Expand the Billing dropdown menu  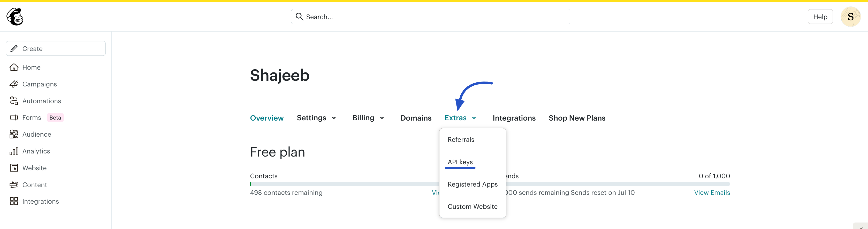coord(368,118)
